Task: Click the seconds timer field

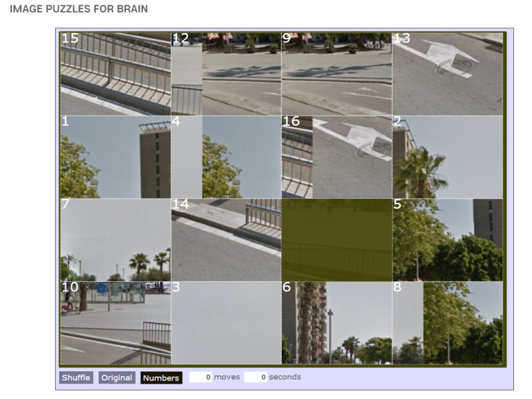Action: (x=255, y=377)
